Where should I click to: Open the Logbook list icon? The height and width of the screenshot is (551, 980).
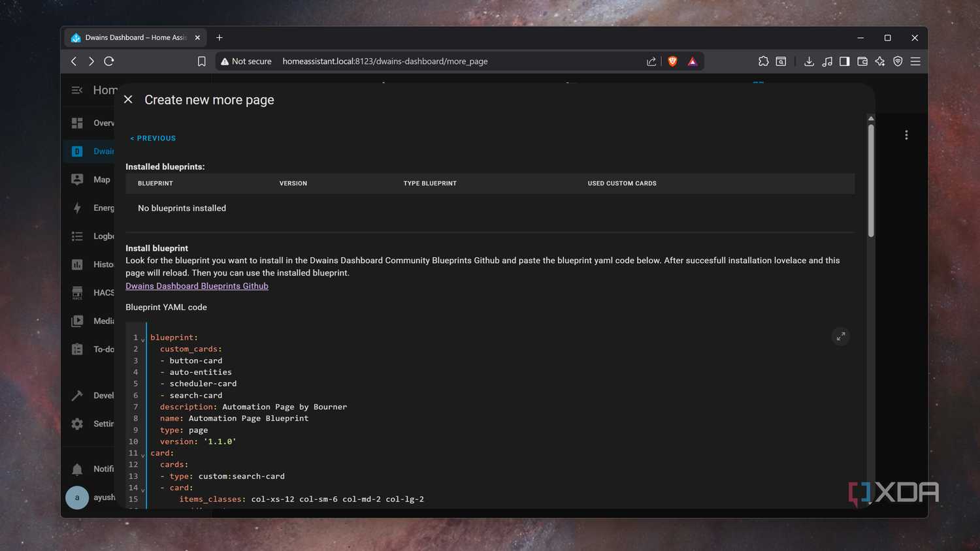pos(77,236)
